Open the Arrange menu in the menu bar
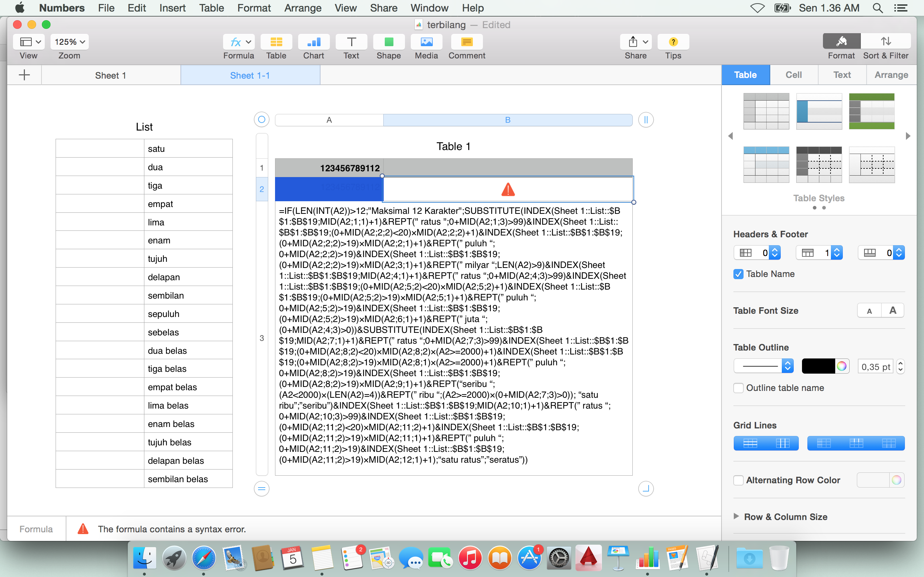This screenshot has width=924, height=577. click(302, 8)
